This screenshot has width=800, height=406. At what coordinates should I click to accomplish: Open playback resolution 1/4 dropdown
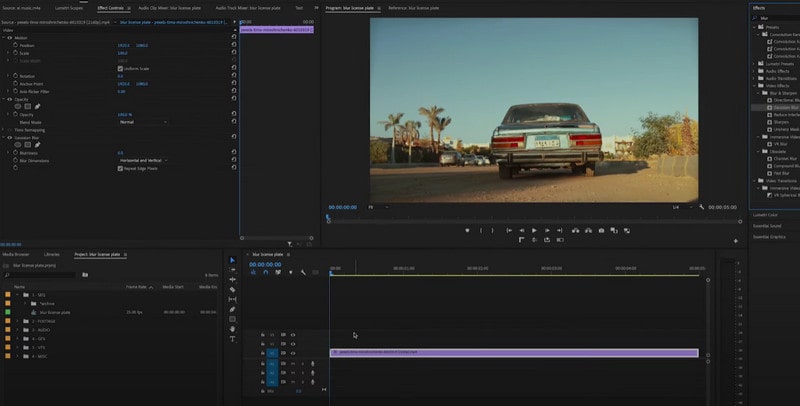[x=682, y=207]
